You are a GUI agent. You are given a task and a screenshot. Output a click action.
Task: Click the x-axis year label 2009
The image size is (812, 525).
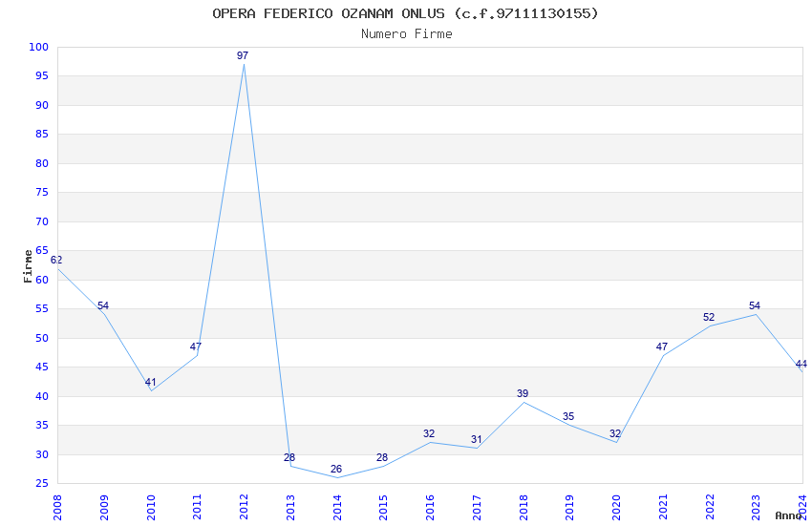[103, 508]
